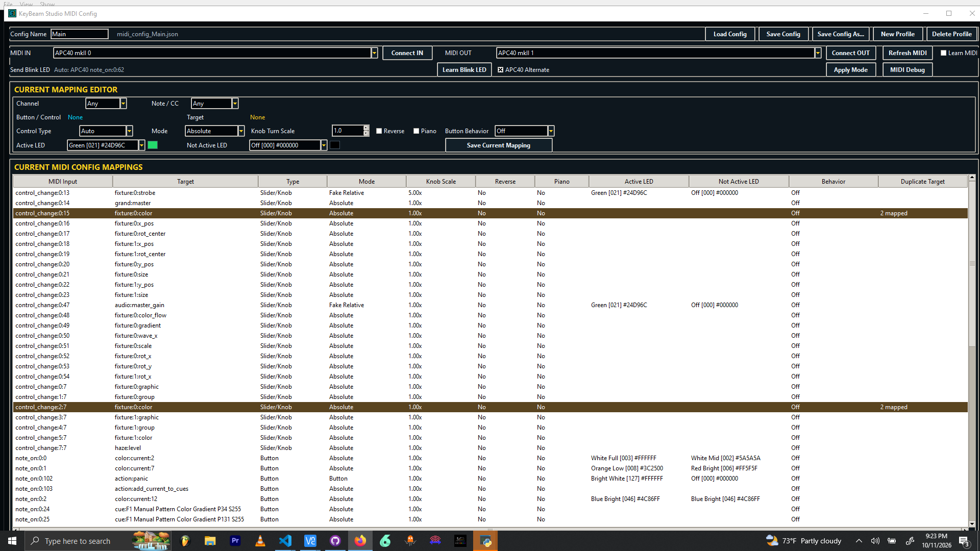Screen dimensions: 980x551
Task: Click the MIDI Debug button
Action: [907, 70]
